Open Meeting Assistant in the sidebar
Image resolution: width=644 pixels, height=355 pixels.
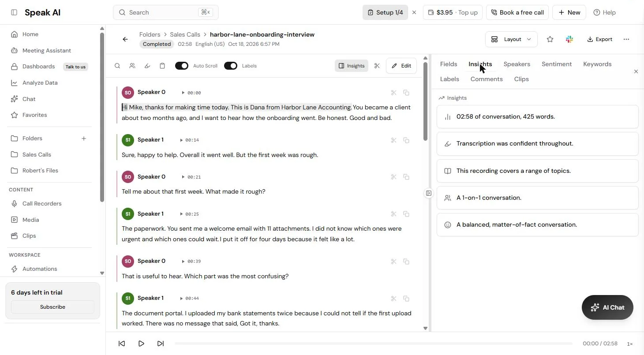tap(47, 50)
